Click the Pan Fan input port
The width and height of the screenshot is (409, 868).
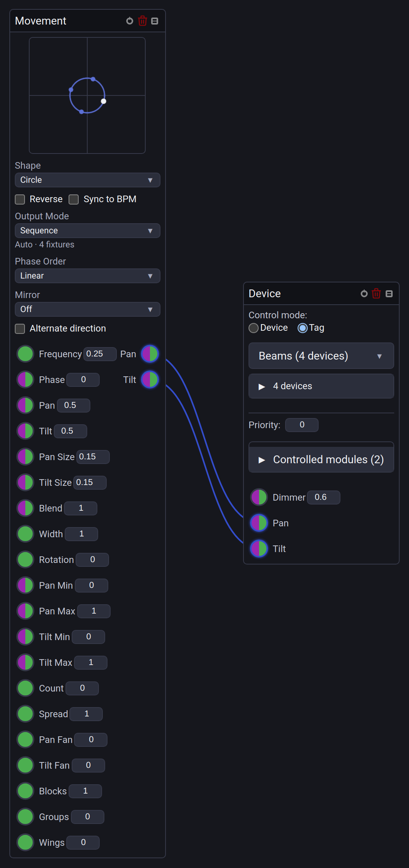tap(25, 739)
